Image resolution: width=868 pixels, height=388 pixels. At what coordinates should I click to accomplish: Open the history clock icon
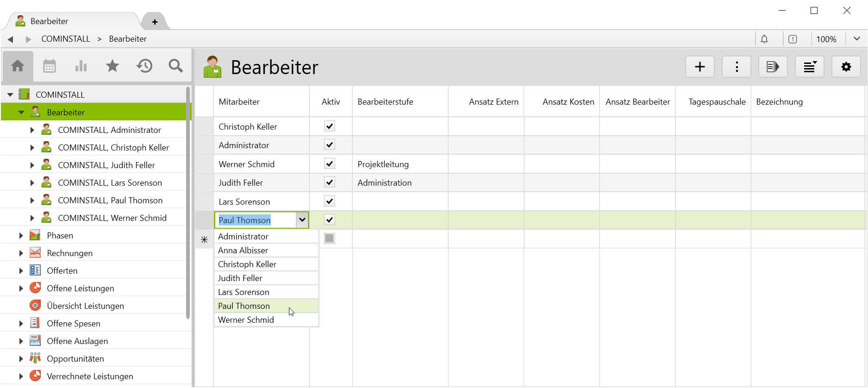pos(144,66)
